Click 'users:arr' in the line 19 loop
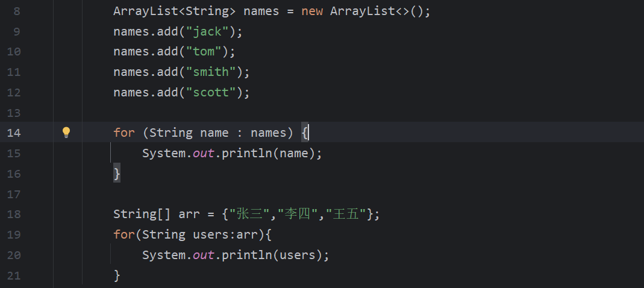The height and width of the screenshot is (288, 644). [x=225, y=234]
